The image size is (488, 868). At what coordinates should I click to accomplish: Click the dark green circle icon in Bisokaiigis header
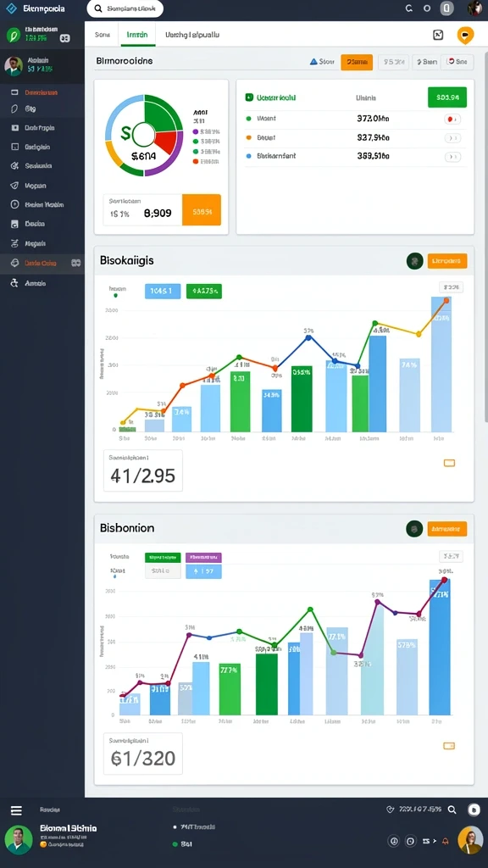tap(415, 261)
